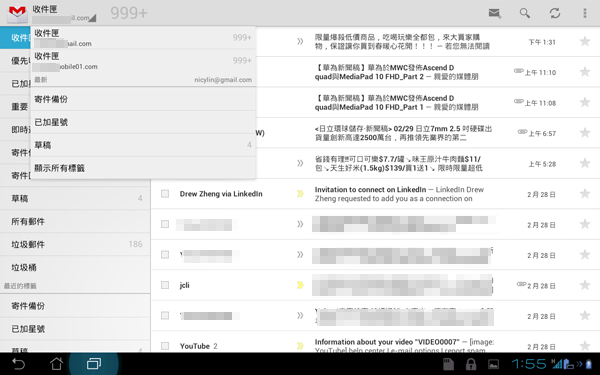Check the jcli email checkbox

tap(165, 285)
